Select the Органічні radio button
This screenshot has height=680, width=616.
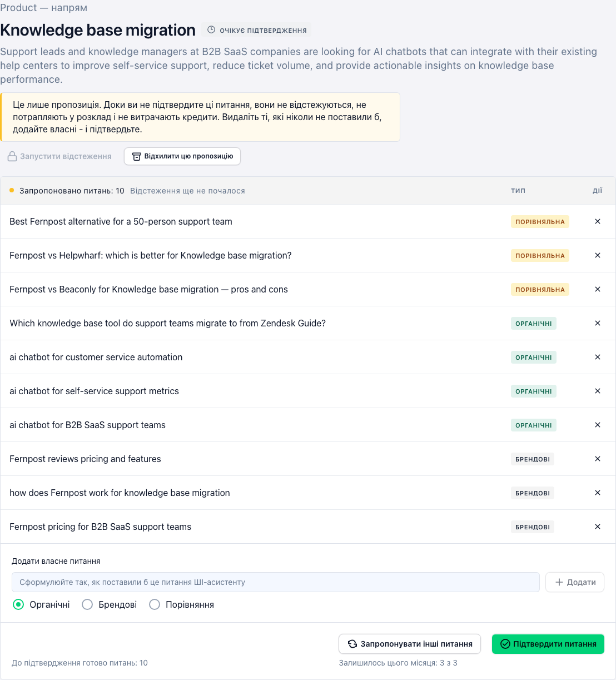[x=18, y=604]
